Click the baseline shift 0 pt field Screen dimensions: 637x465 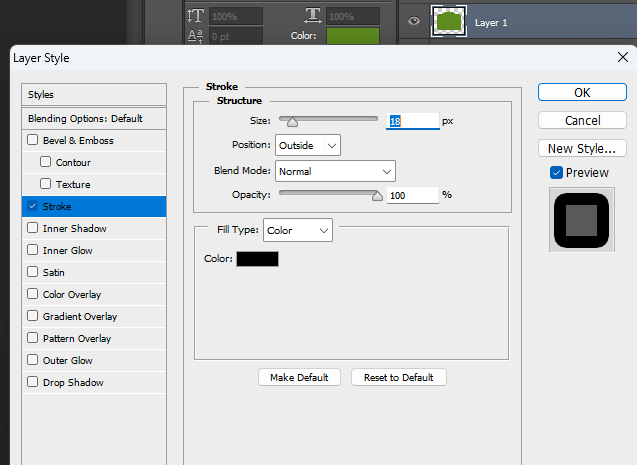(236, 36)
